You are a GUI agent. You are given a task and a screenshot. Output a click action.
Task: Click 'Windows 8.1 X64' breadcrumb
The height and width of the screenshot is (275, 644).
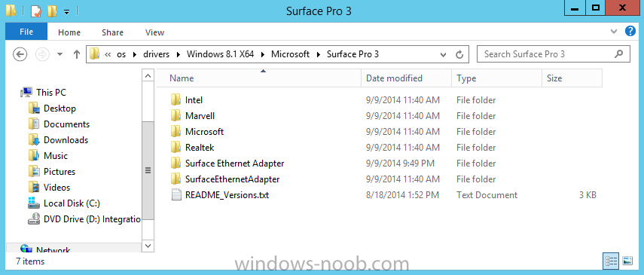click(220, 54)
